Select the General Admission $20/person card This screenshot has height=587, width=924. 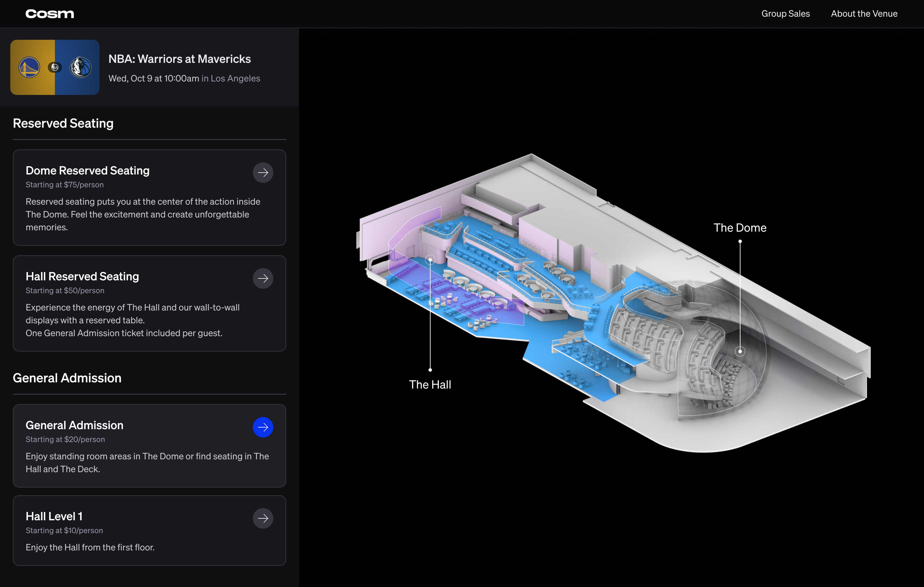tap(149, 446)
